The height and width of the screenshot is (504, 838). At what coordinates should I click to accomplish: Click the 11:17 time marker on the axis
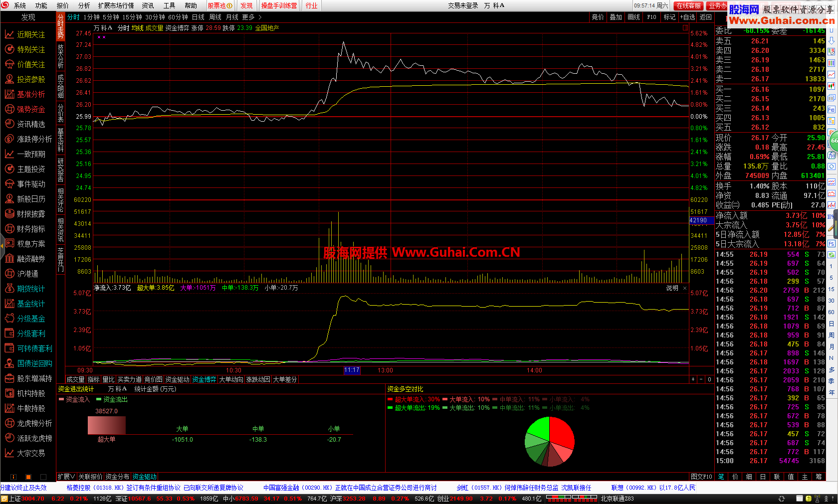tap(352, 370)
